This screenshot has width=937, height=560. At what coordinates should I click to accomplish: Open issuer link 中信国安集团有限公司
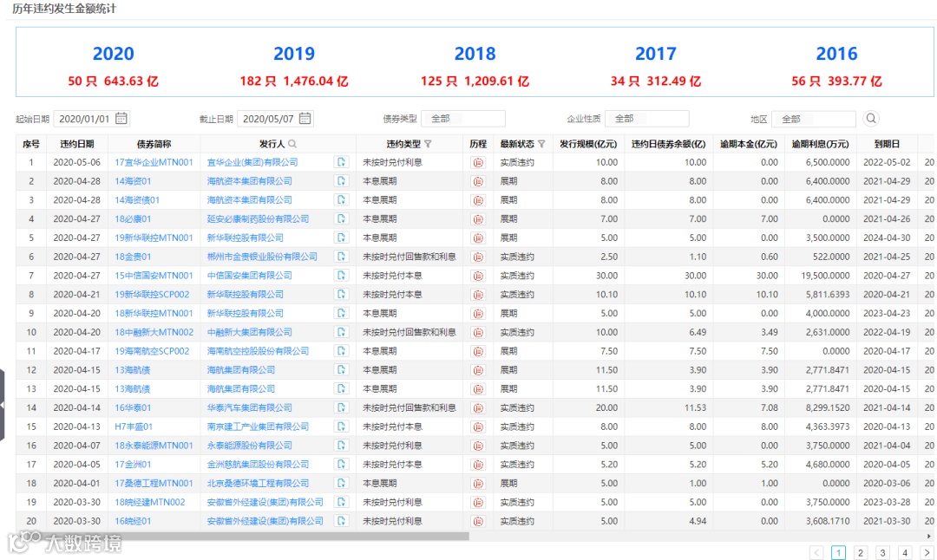(x=249, y=276)
